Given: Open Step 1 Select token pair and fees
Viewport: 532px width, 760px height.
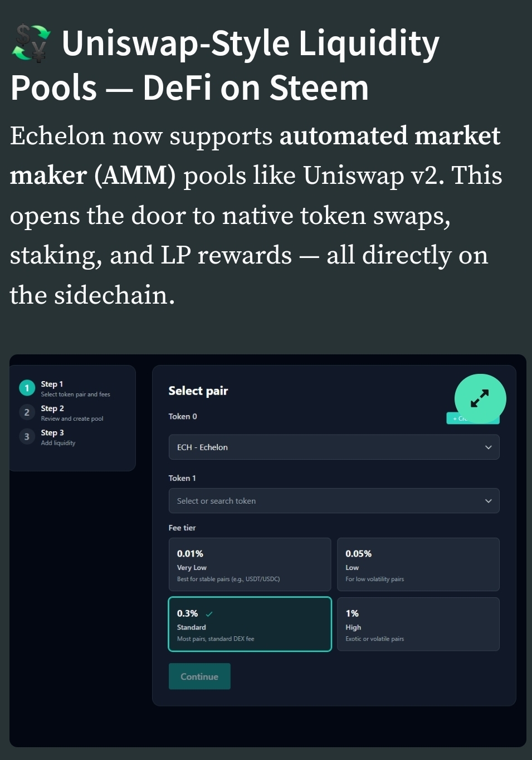Looking at the screenshot, I should click(75, 389).
